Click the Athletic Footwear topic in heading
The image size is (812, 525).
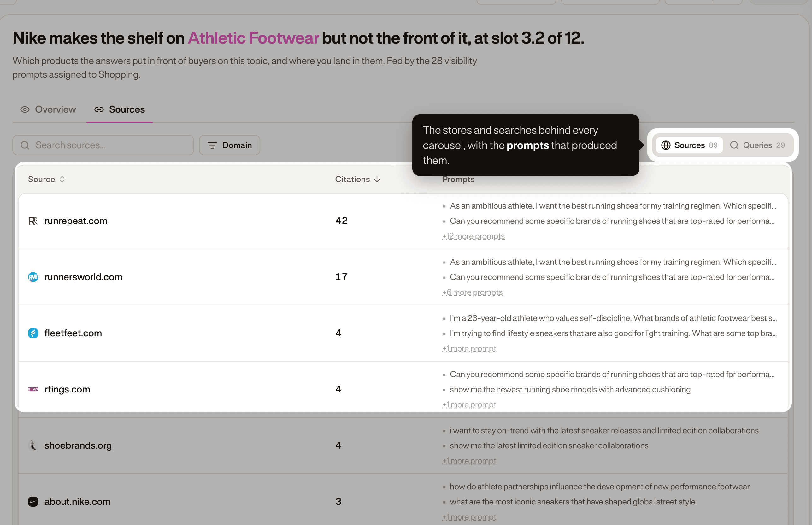point(253,38)
